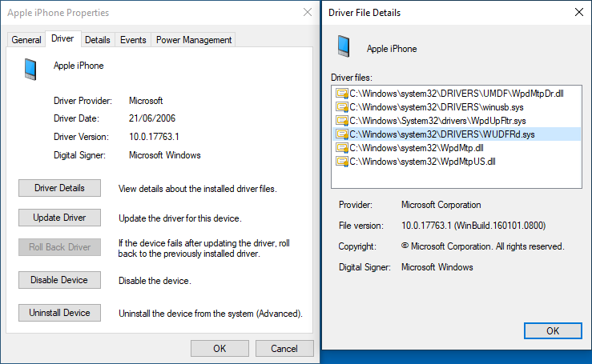Viewport: 592px width, 364px height.
Task: Select the Driver tab
Action: [x=62, y=38]
